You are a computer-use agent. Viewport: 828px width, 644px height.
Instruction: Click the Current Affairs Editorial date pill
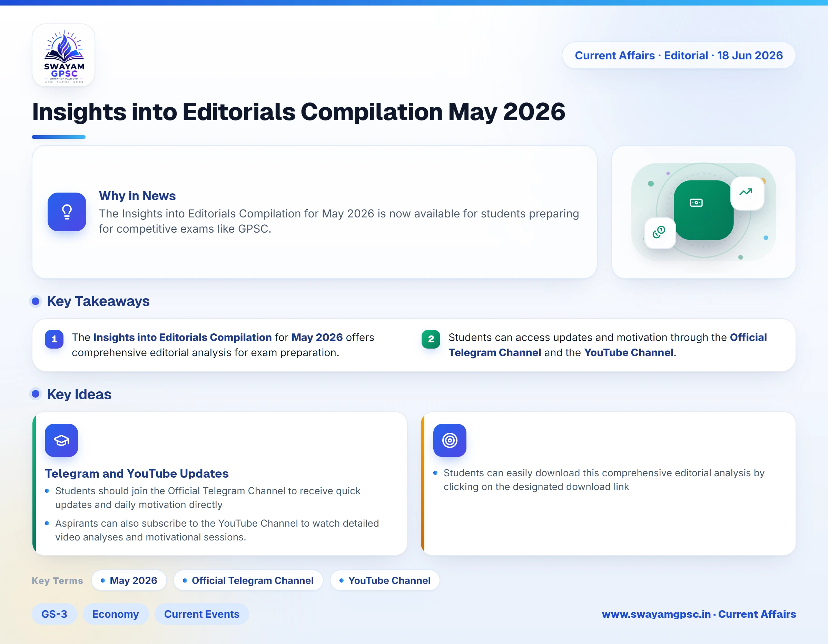coord(679,55)
